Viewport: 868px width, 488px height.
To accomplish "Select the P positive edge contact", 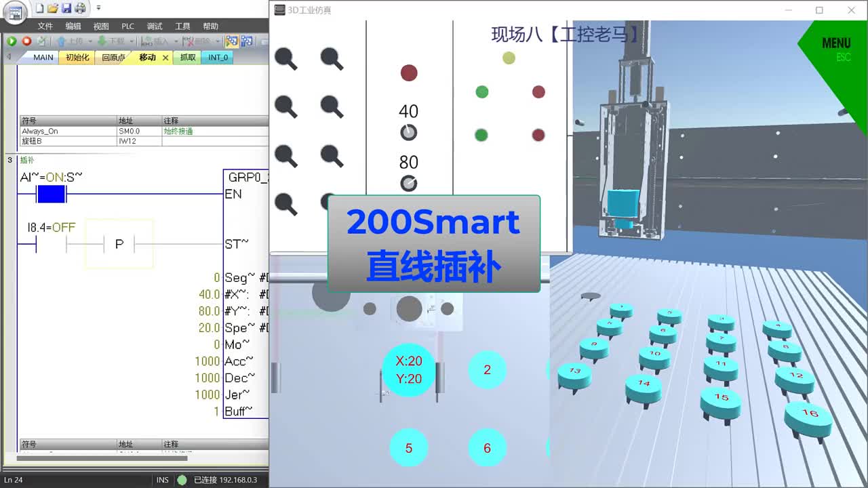I will 119,244.
